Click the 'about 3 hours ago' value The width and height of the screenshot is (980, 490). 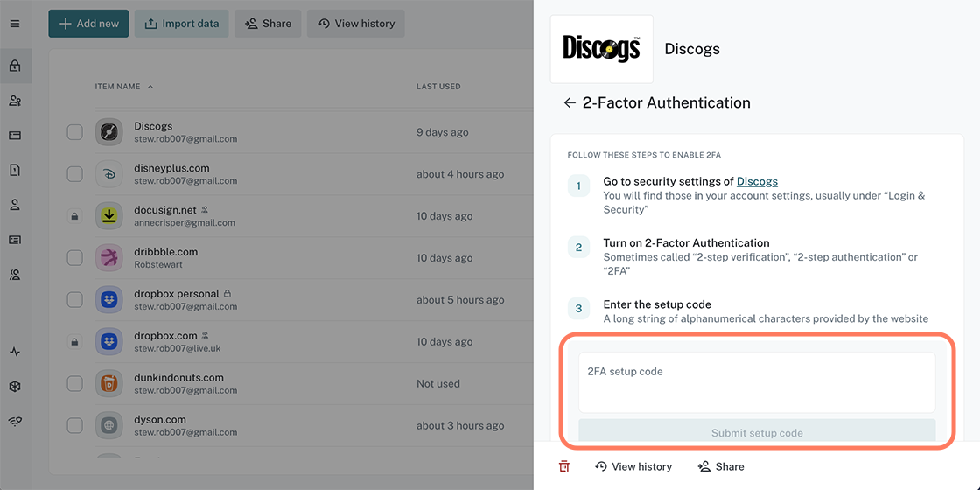pos(460,425)
